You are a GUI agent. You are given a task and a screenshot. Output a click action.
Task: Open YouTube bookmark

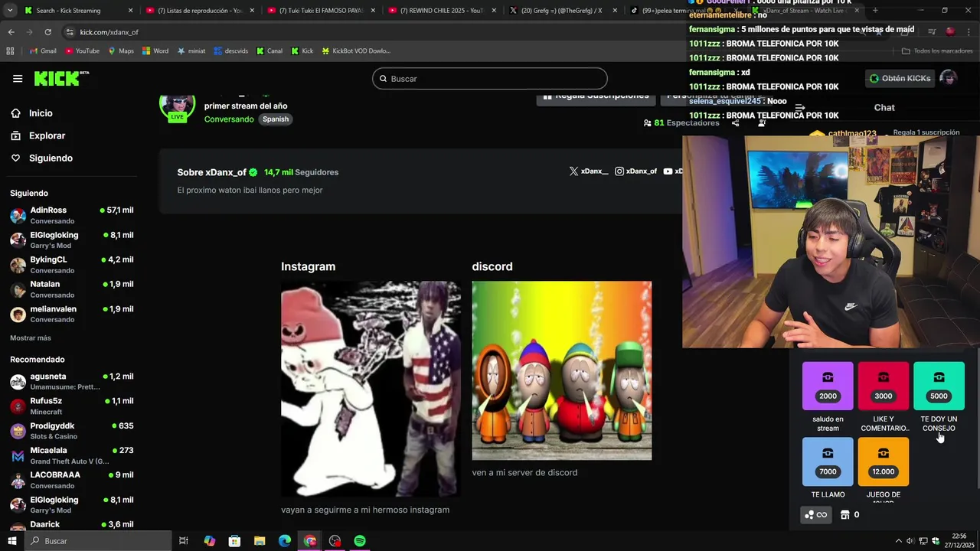click(82, 51)
